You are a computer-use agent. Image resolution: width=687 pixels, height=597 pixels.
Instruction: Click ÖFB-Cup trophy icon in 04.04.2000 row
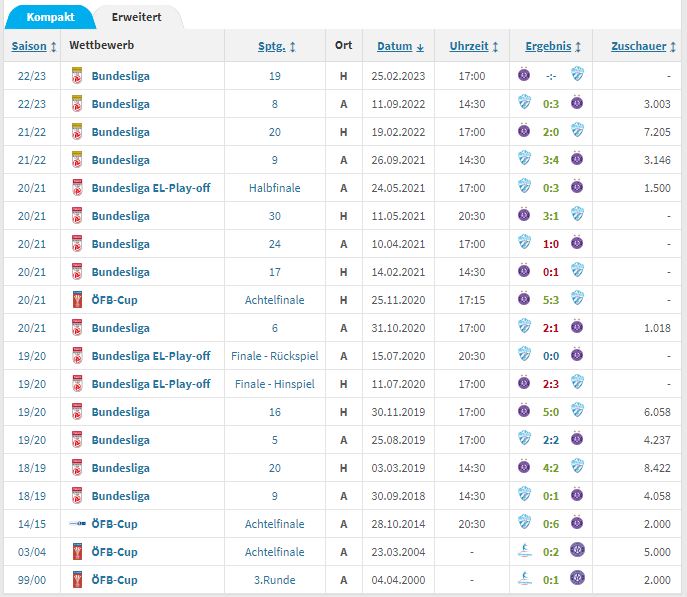coord(77,579)
